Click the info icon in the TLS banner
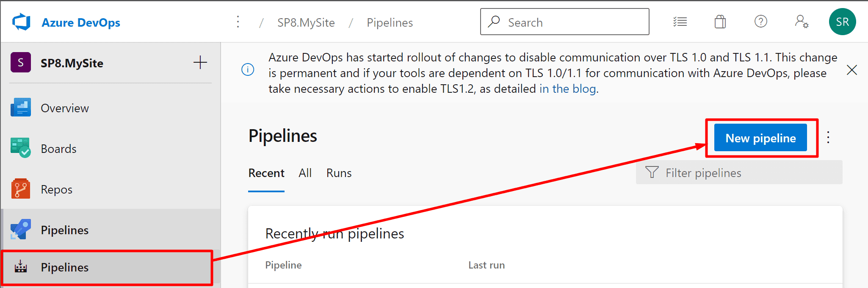Image resolution: width=868 pixels, height=288 pixels. pos(248,69)
